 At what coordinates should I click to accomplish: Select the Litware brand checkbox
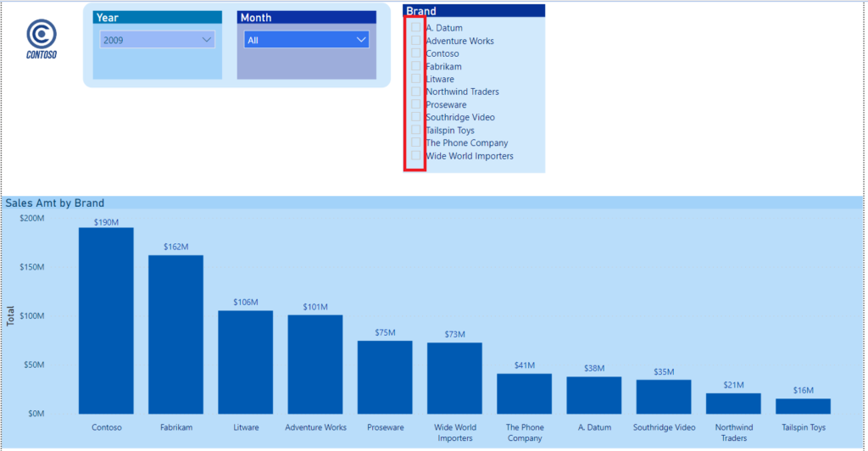click(x=415, y=79)
